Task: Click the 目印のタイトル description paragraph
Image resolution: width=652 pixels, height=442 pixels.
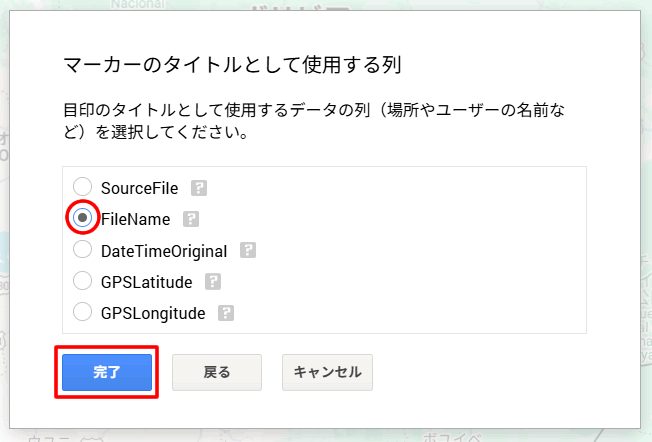Action: (320, 119)
